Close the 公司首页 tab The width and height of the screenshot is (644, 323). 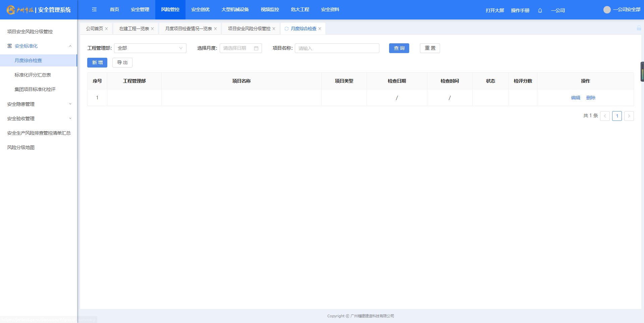click(x=107, y=29)
